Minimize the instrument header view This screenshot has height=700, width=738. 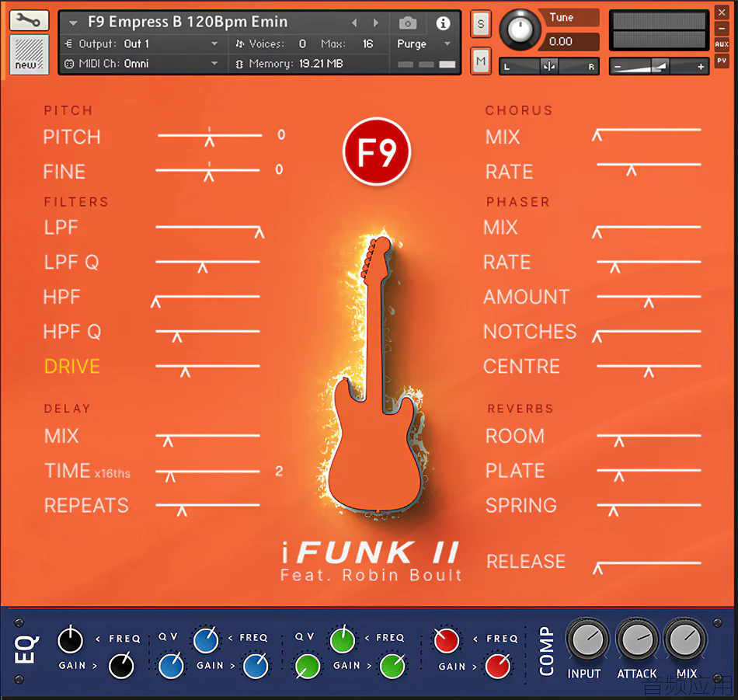722,29
